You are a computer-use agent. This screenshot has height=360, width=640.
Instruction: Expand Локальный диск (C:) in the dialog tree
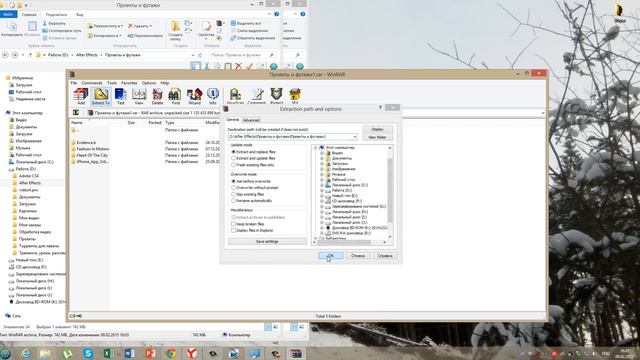[x=322, y=185]
